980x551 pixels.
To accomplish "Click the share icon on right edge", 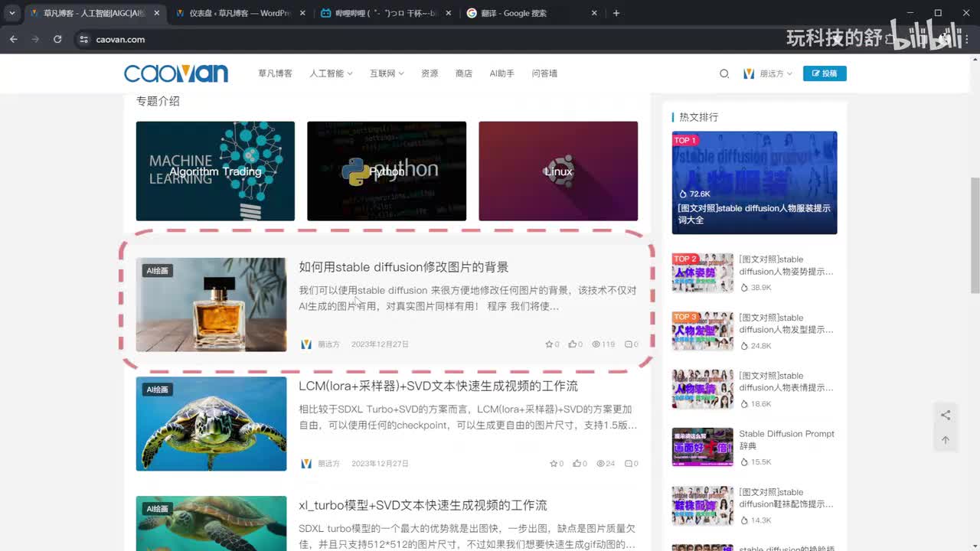I will pyautogui.click(x=946, y=416).
